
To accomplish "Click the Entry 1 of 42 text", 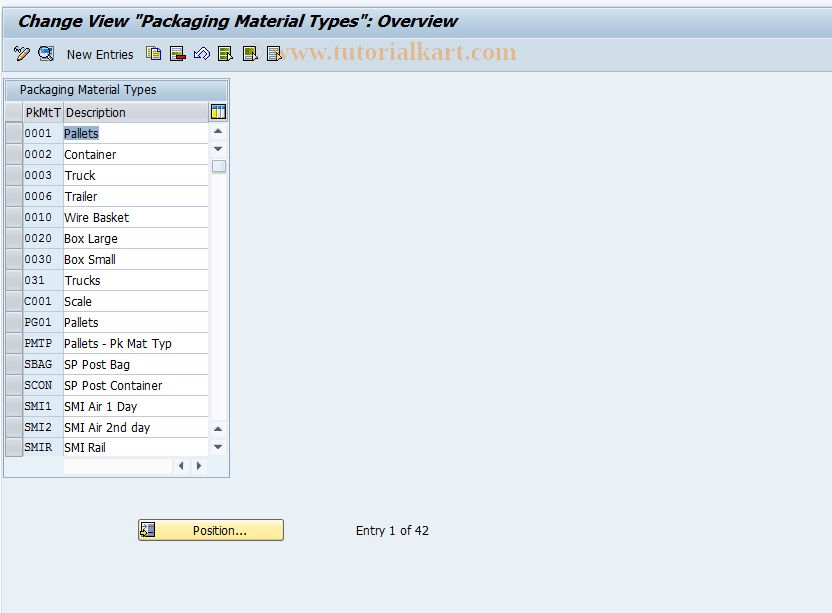I will click(x=392, y=531).
